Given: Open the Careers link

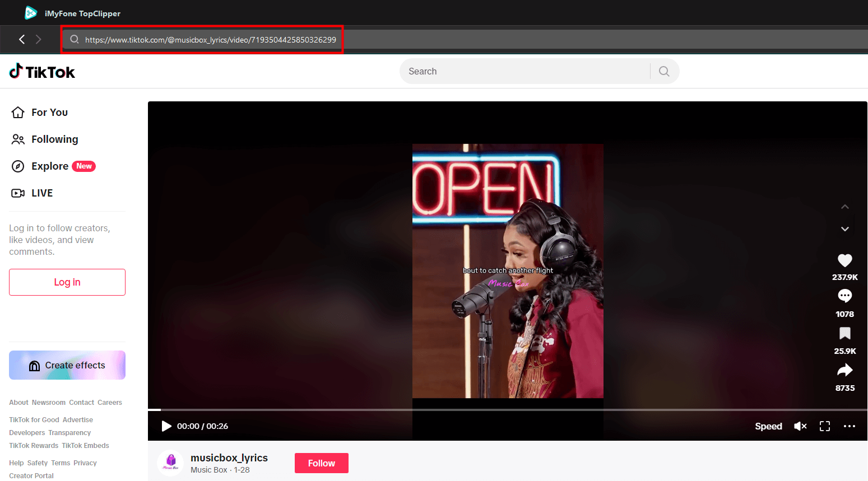Looking at the screenshot, I should [x=110, y=403].
